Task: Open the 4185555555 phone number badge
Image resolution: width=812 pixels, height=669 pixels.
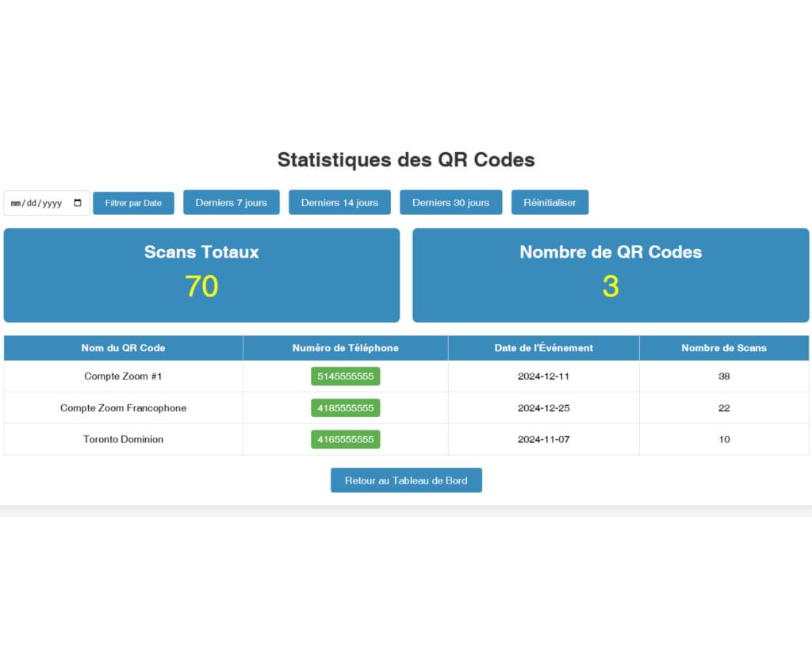Action: (345, 408)
